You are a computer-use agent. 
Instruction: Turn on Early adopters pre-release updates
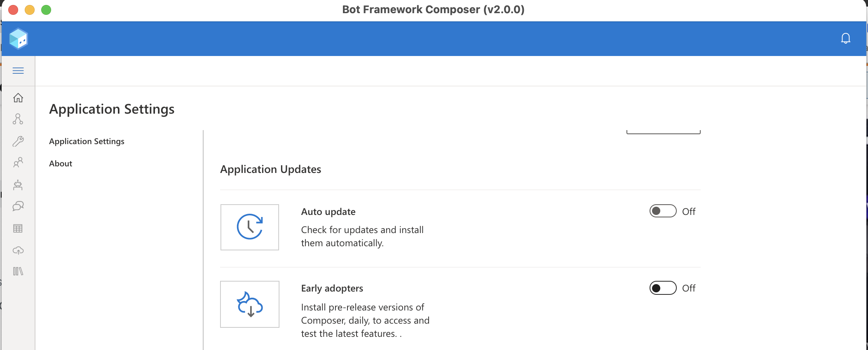662,288
